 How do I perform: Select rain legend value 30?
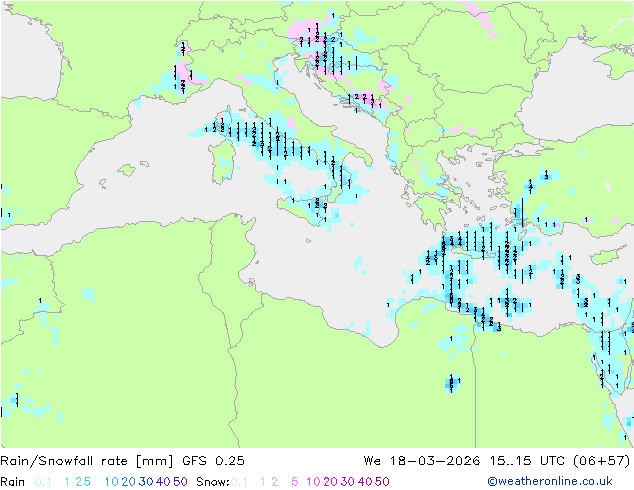[146, 482]
